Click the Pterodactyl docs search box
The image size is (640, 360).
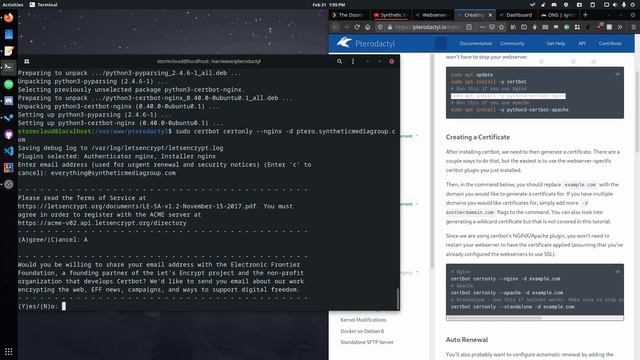pos(441,43)
